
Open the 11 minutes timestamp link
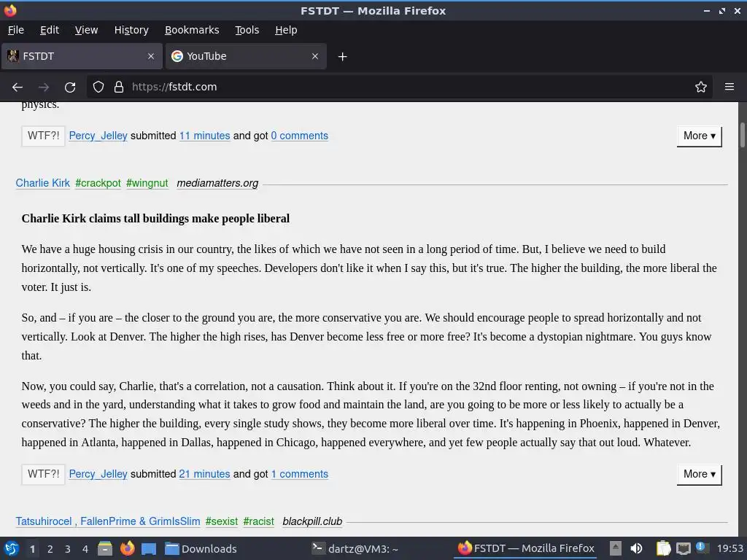coord(204,136)
